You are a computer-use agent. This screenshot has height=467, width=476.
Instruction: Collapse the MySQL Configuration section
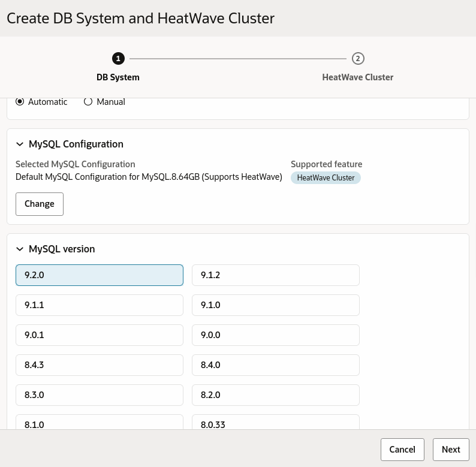click(x=20, y=144)
